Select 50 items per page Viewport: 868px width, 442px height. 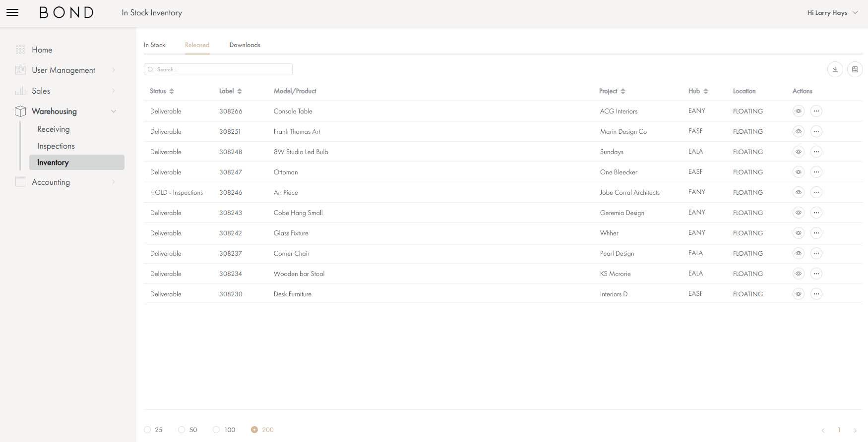point(182,430)
